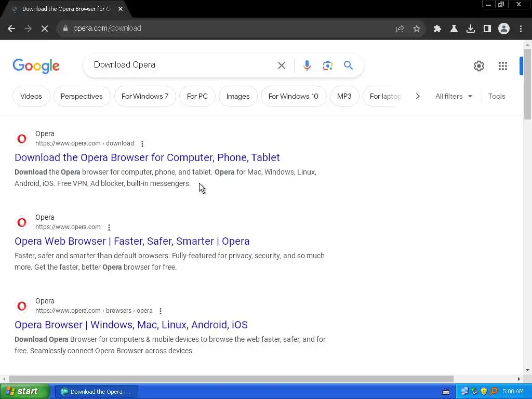
Task: Go back using the browser back arrow
Action: (11, 29)
